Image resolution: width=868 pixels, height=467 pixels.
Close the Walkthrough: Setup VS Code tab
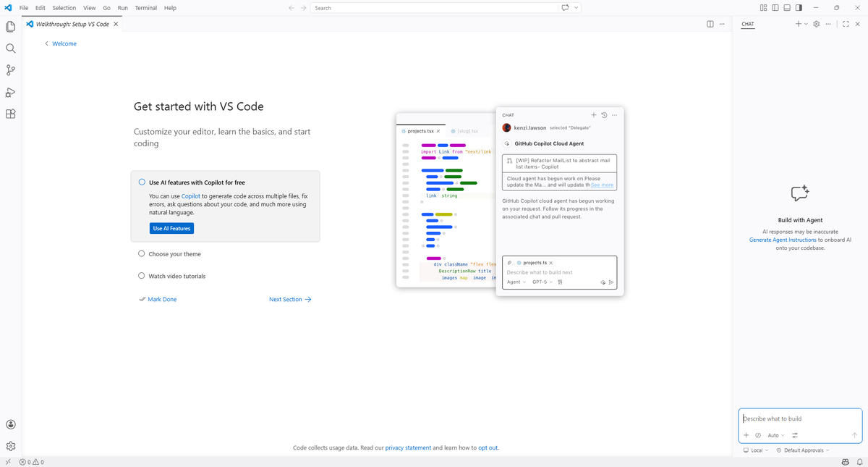116,24
